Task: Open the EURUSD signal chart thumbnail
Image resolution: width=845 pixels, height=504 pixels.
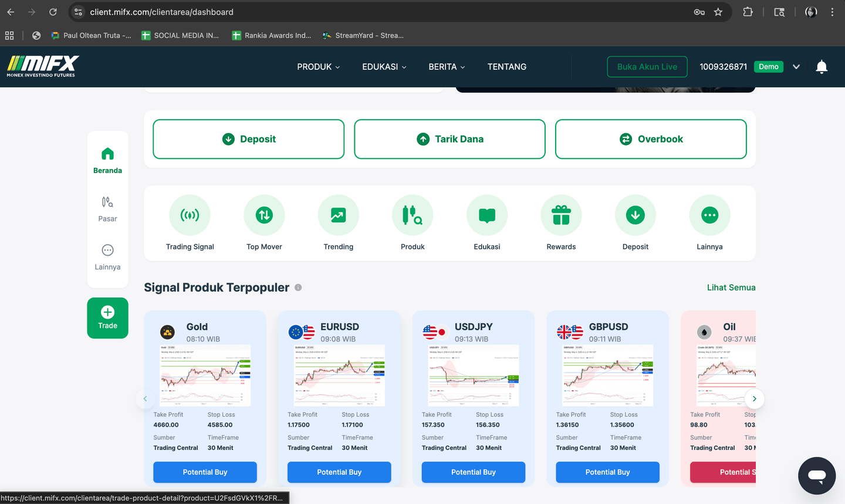Action: click(339, 376)
